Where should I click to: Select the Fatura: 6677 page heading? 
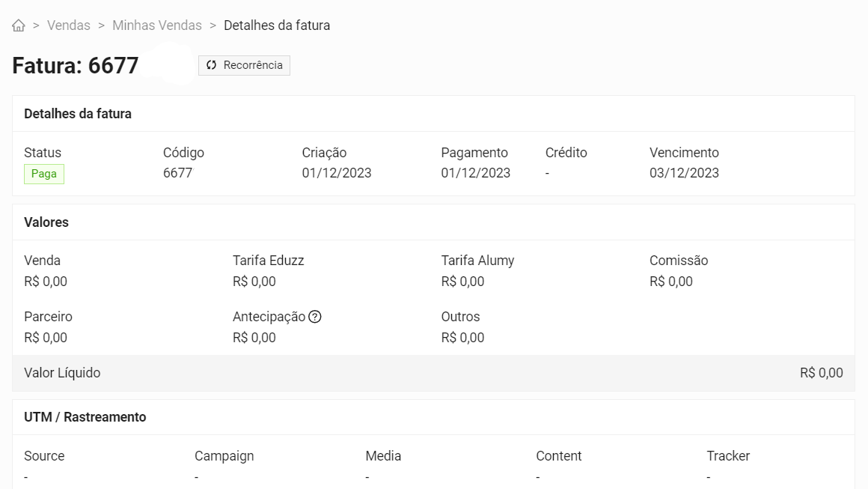(76, 66)
